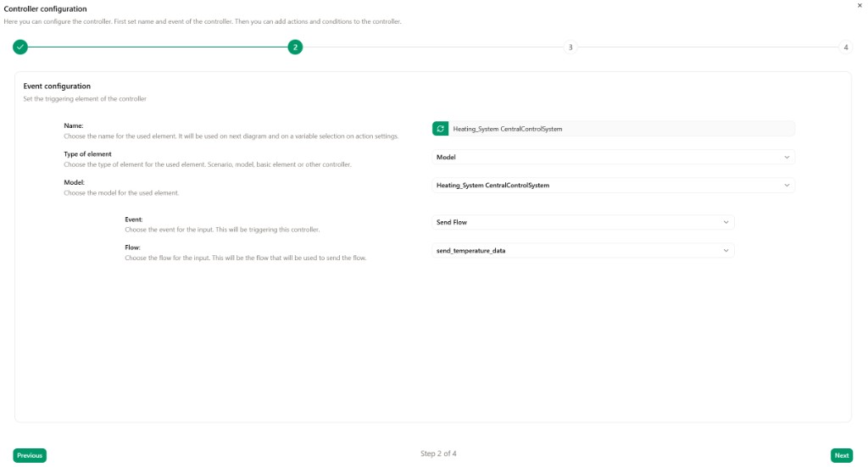The height and width of the screenshot is (467, 868).
Task: Close the Controller configuration dialog
Action: 860,6
